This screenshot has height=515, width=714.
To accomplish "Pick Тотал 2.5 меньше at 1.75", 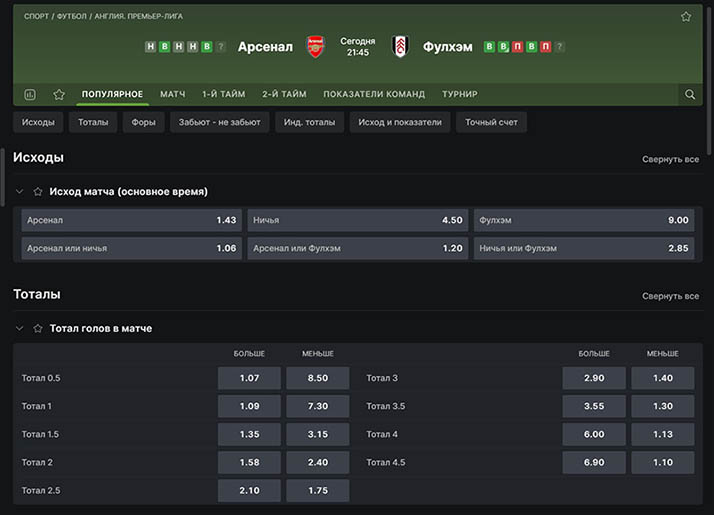I will pyautogui.click(x=318, y=490).
